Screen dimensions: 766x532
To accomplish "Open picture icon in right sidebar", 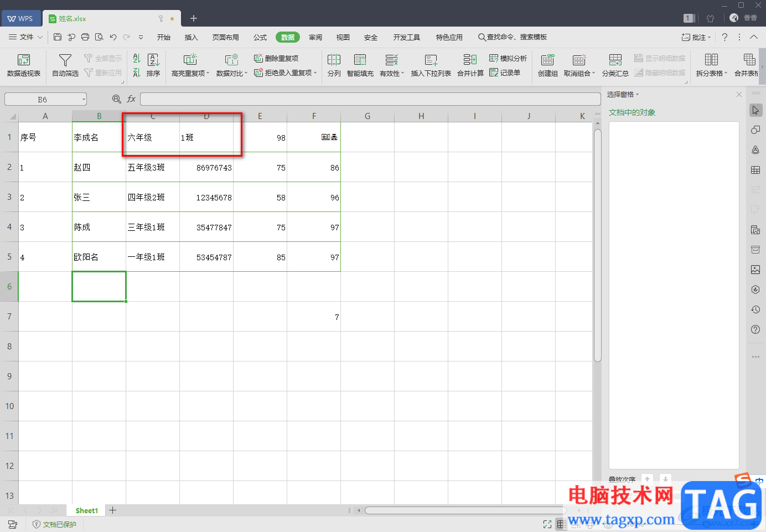I will [755, 270].
